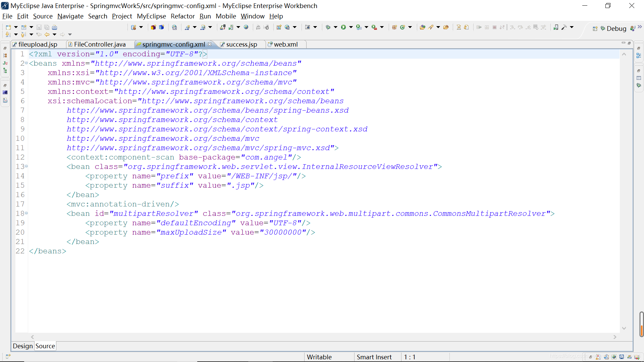Click the editor vertical scroll up arrow
The image size is (644, 362).
[x=624, y=54]
